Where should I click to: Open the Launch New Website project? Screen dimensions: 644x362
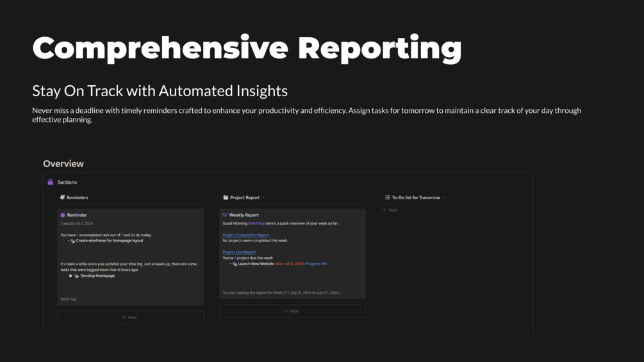click(256, 264)
